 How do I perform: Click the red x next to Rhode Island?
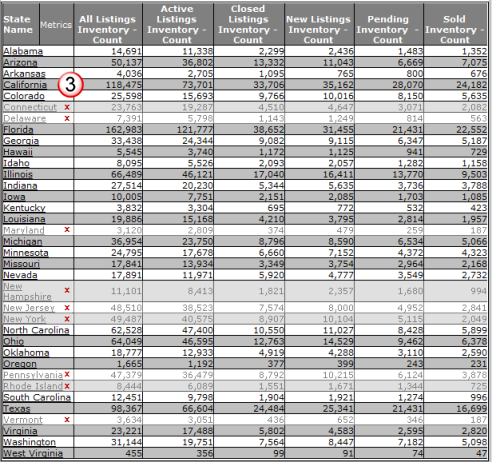(x=67, y=386)
